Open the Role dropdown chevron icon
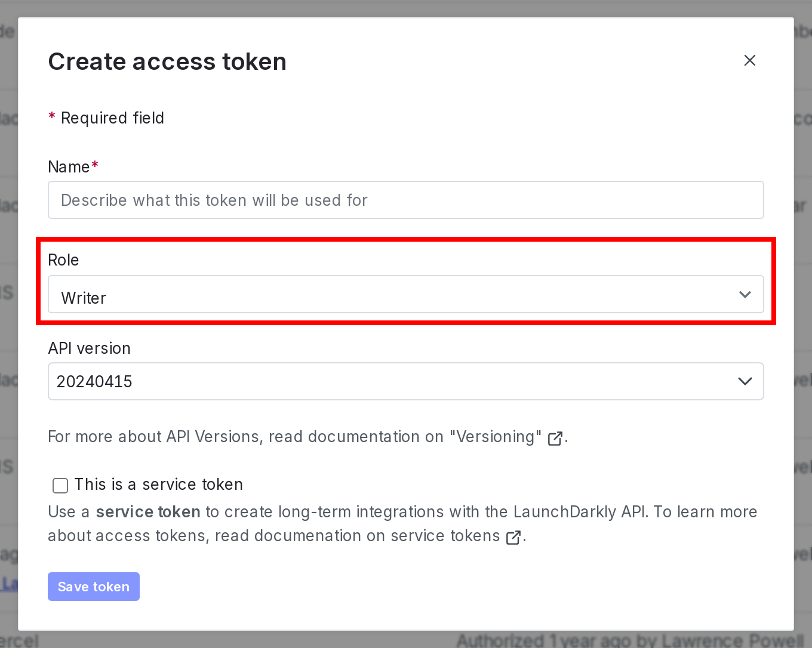This screenshot has height=648, width=812. click(745, 294)
